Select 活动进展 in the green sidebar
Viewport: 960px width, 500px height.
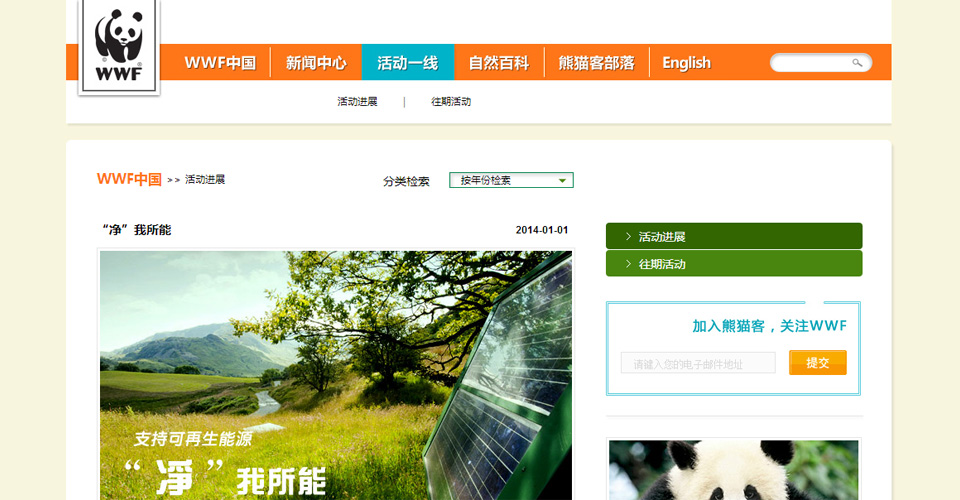(x=734, y=236)
